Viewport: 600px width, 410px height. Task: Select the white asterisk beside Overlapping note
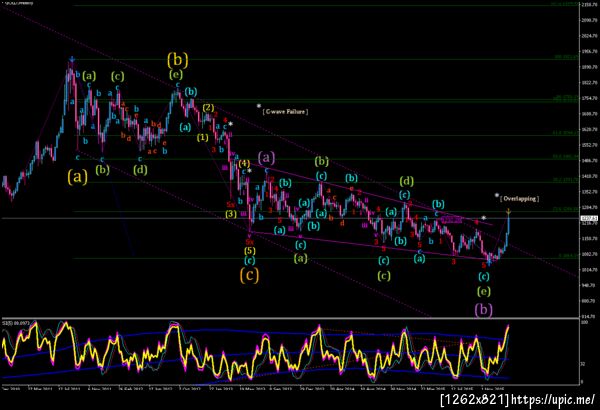coord(497,196)
